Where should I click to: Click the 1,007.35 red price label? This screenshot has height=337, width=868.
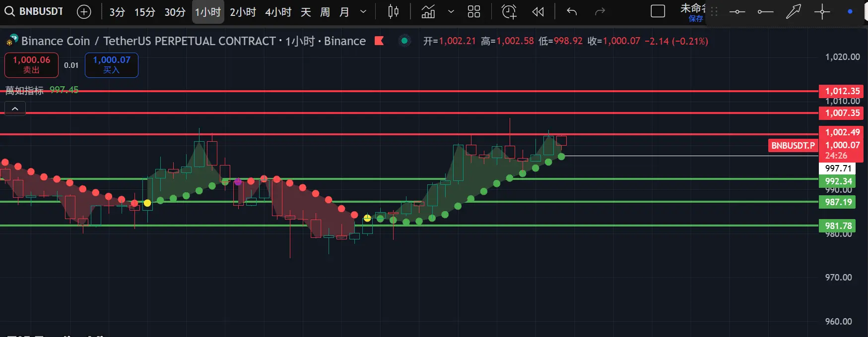point(842,113)
